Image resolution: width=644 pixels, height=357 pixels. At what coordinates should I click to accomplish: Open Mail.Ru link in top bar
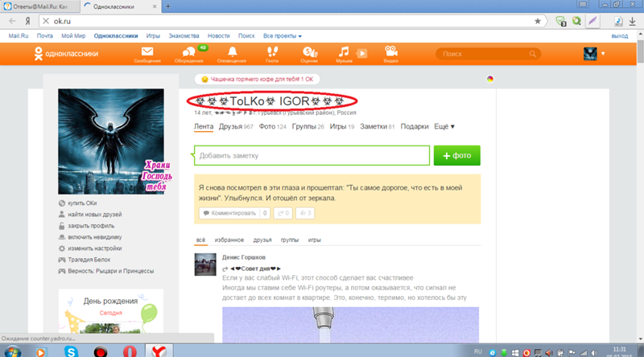click(x=19, y=35)
